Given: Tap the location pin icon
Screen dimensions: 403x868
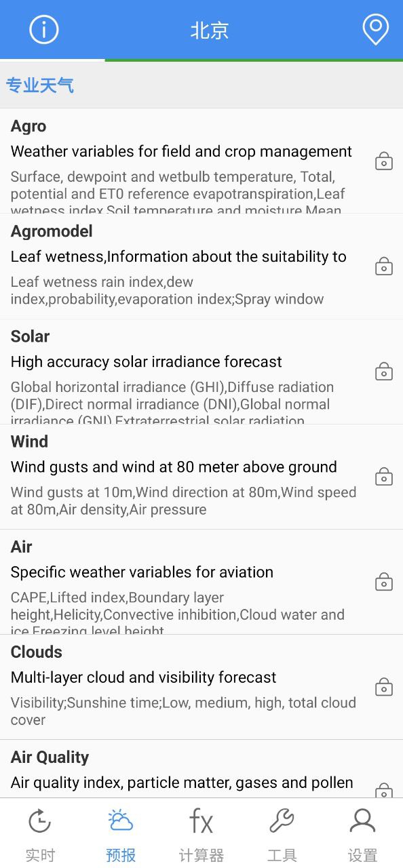Looking at the screenshot, I should point(375,30).
